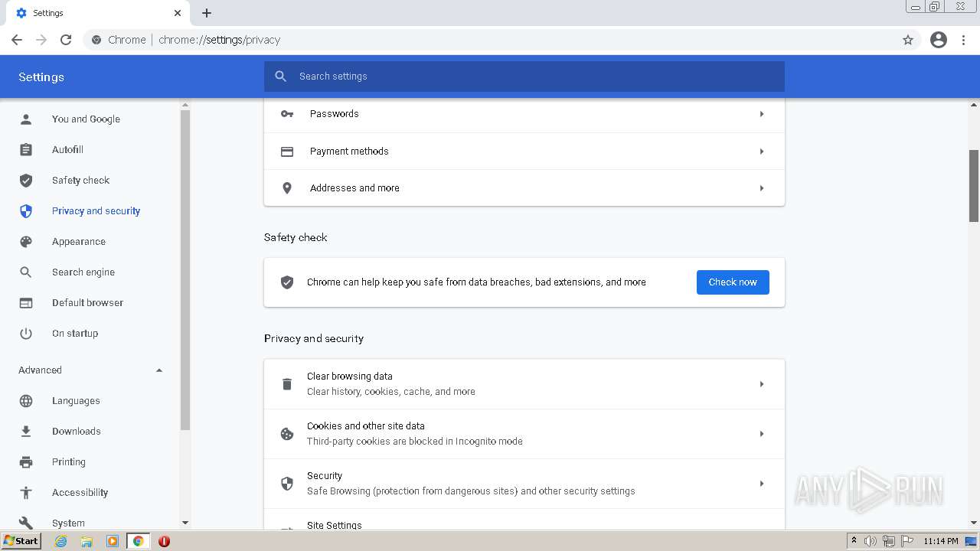Click the Search engine magnifier icon
980x551 pixels.
pos(26,272)
